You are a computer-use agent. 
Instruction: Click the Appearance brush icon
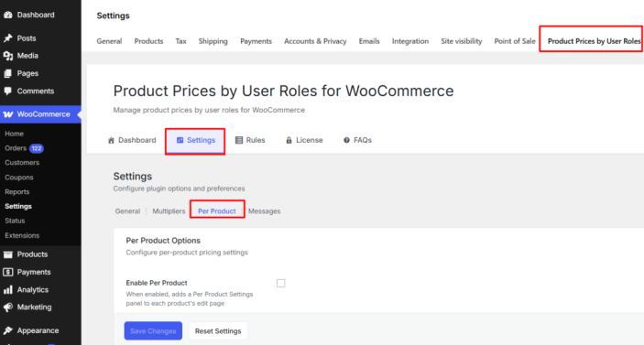pyautogui.click(x=8, y=330)
